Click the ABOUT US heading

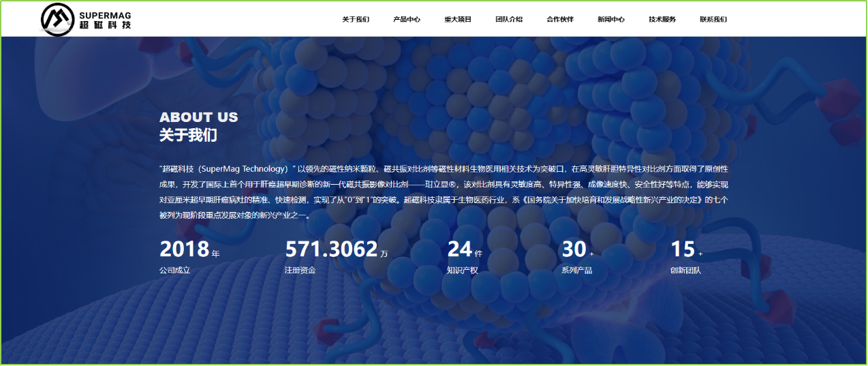(199, 117)
